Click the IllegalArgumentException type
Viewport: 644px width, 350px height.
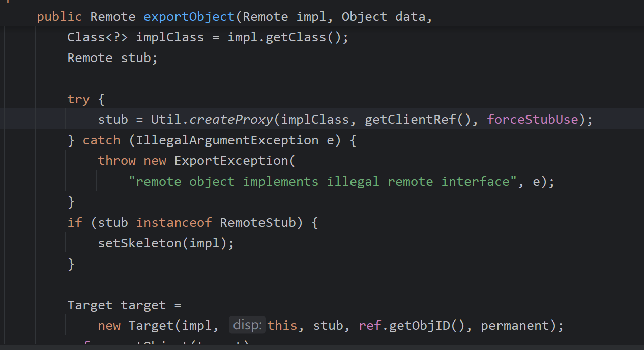tap(227, 140)
